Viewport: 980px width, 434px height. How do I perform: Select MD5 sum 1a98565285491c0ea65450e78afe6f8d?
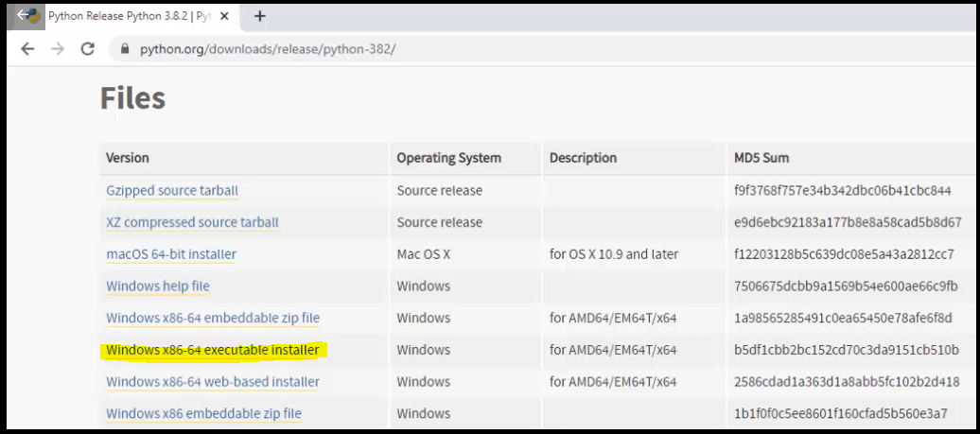click(843, 318)
